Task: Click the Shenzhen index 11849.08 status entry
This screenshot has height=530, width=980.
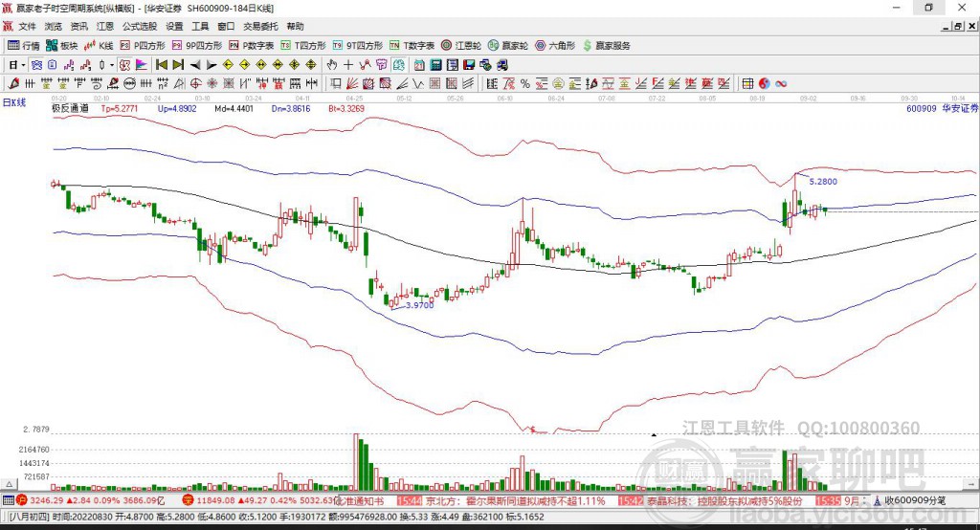Action: pyautogui.click(x=260, y=500)
